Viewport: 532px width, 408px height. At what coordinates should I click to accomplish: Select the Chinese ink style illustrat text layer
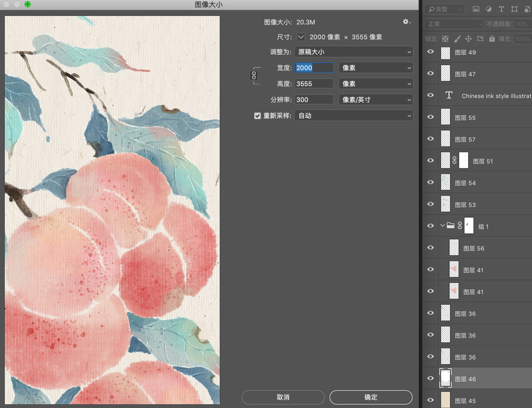click(x=497, y=96)
